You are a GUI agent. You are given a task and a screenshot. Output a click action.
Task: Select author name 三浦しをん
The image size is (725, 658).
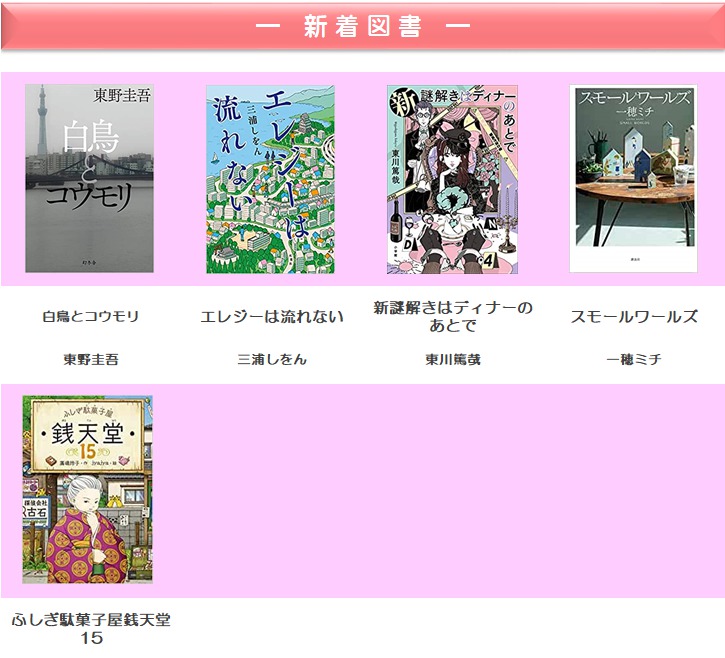click(272, 359)
